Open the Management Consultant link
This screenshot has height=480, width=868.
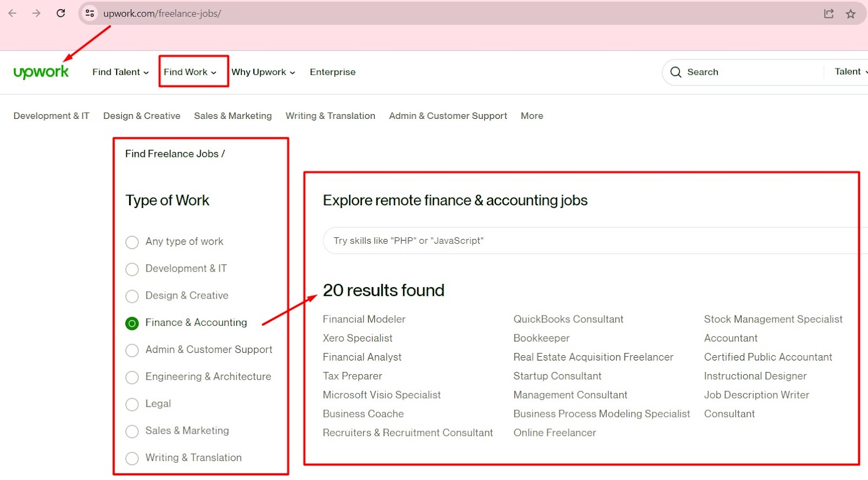[570, 395]
